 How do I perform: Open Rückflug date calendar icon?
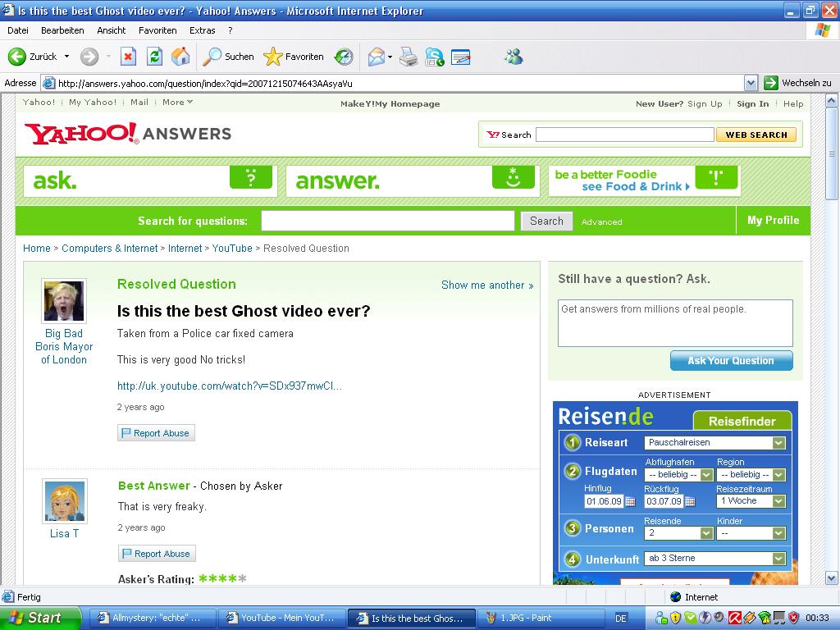(691, 502)
